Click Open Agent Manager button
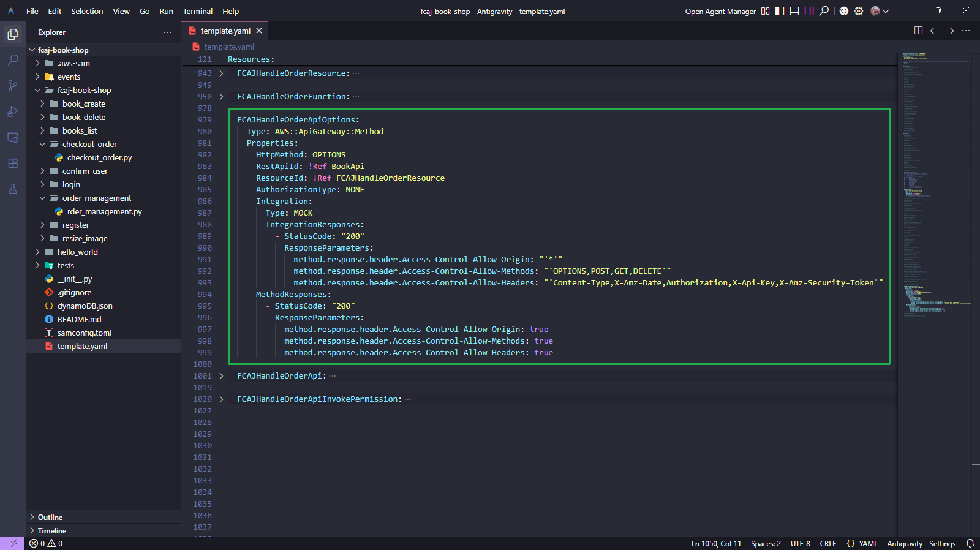 tap(720, 11)
